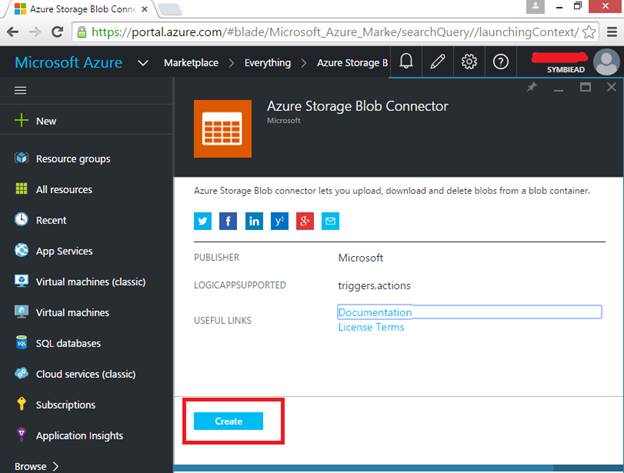624x473 pixels.
Task: Click the notifications bell icon
Action: point(407,62)
